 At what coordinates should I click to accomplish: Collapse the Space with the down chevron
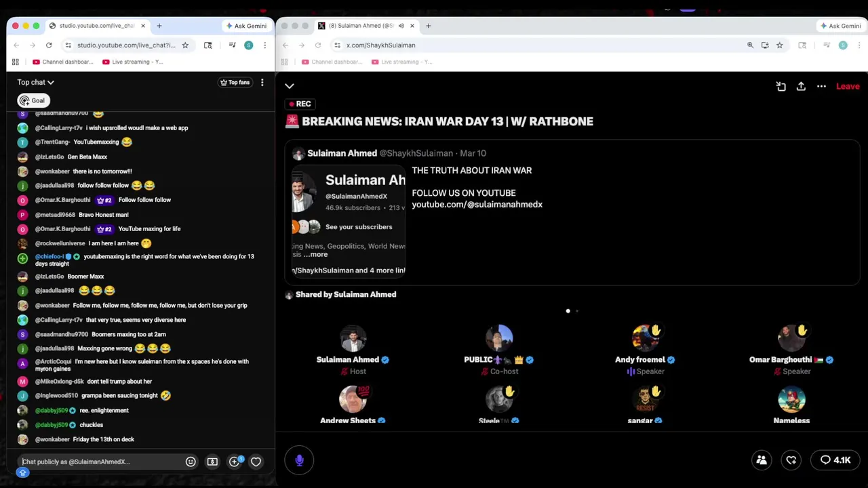click(x=290, y=86)
